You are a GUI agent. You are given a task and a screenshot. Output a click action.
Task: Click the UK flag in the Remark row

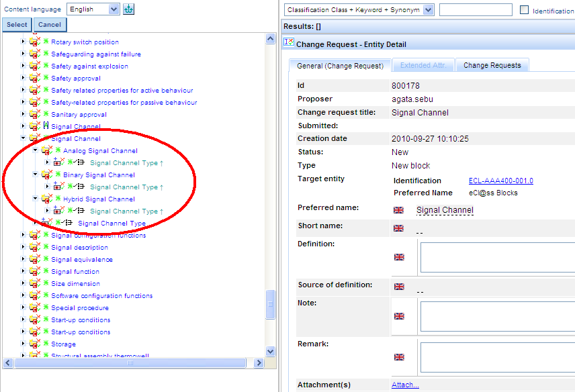pos(399,357)
